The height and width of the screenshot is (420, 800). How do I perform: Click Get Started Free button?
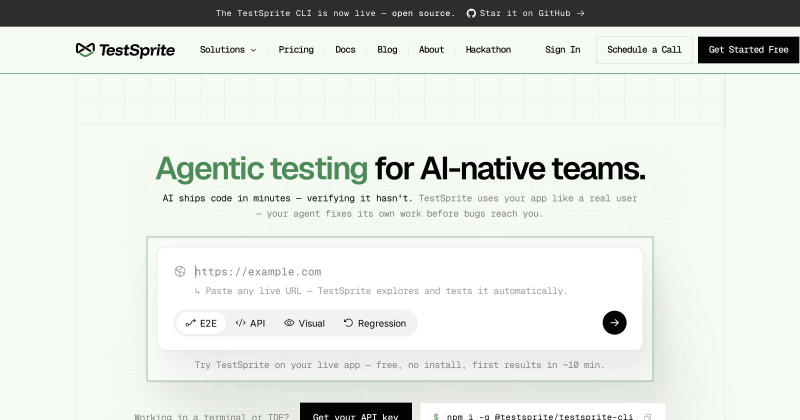click(748, 50)
